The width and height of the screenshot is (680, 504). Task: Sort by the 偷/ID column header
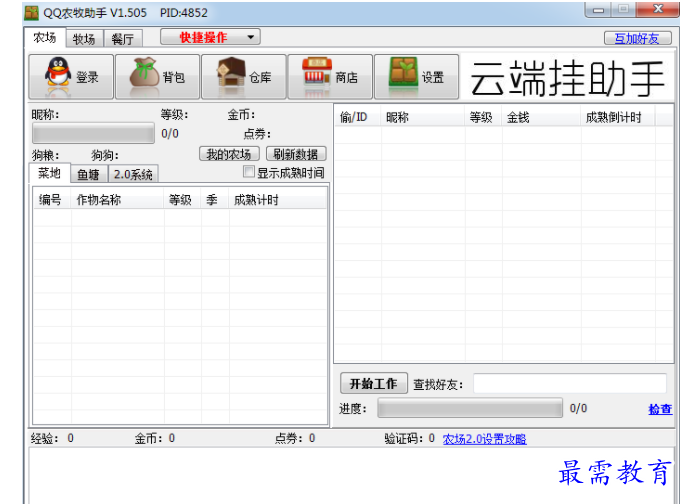tap(357, 117)
